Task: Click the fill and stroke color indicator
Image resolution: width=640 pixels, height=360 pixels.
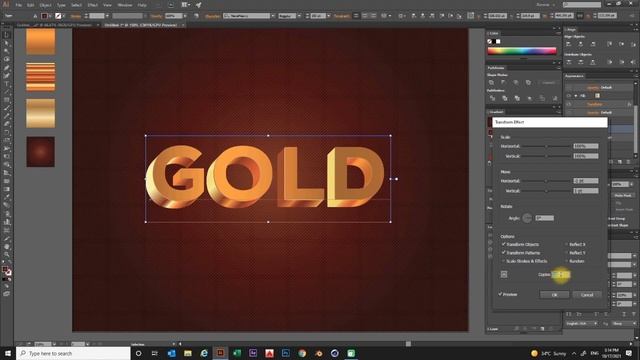Action: coord(7,271)
